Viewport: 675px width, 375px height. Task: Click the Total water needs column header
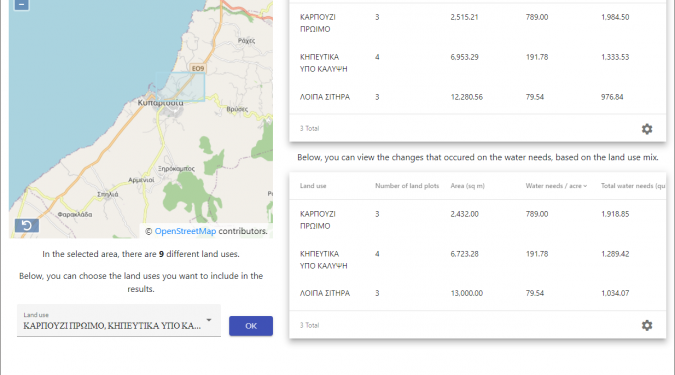click(633, 186)
